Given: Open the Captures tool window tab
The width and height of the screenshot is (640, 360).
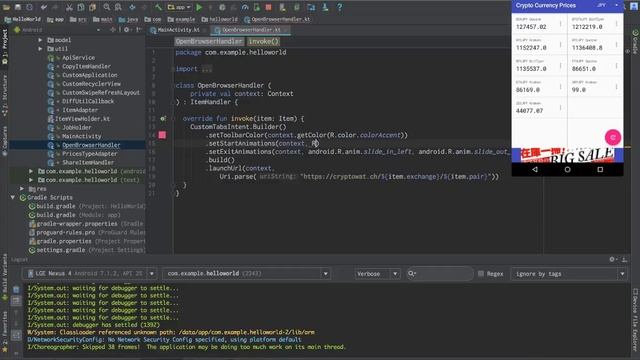Looking at the screenshot, I should tap(4, 141).
